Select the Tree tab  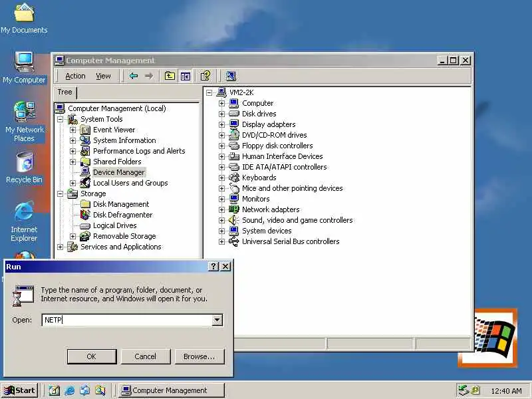[65, 92]
